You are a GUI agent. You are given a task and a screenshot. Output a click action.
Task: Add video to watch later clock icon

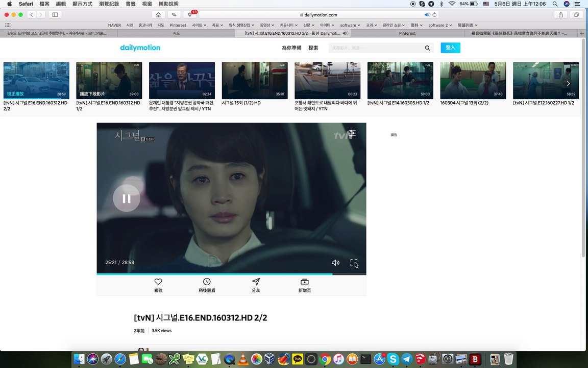207,282
